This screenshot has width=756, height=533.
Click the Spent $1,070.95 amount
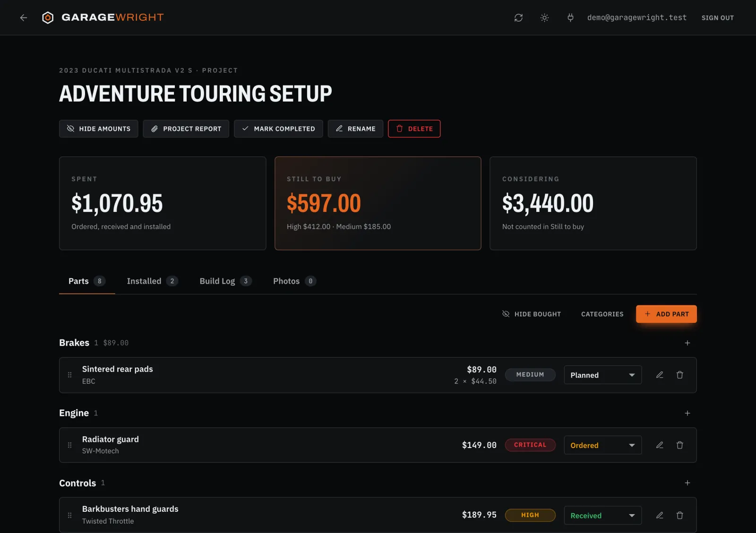coord(117,203)
